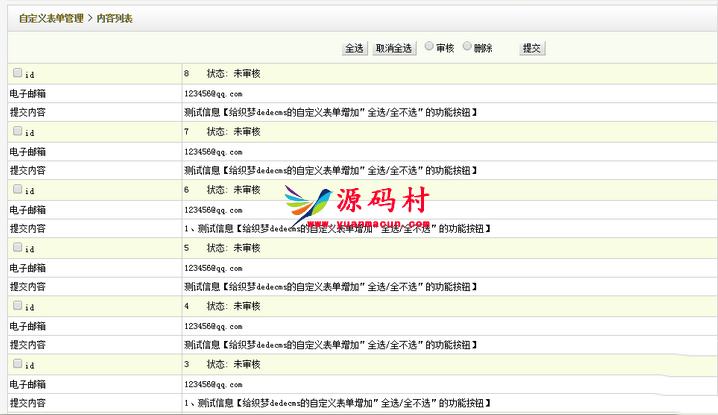Click 内容列表 breadcrumb text

coord(114,19)
